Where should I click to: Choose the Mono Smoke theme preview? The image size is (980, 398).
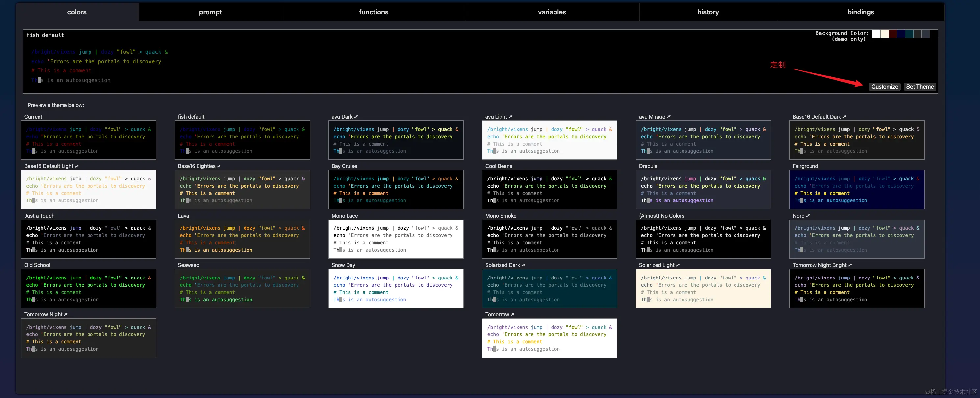click(x=550, y=239)
